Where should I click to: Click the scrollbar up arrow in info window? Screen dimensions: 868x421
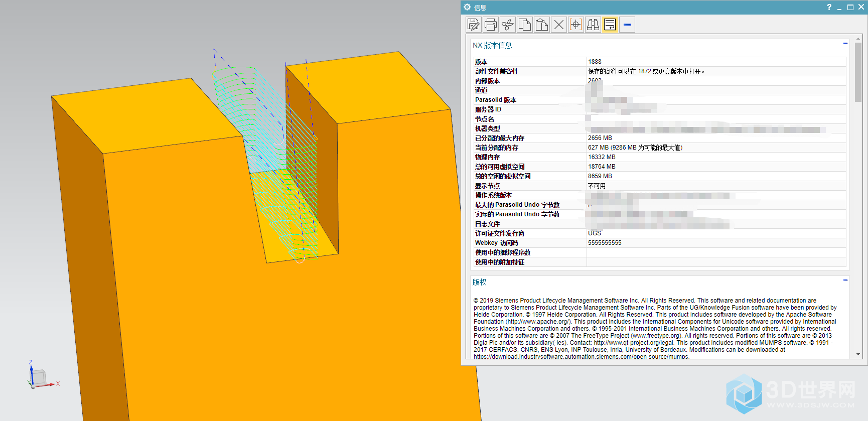coord(858,38)
